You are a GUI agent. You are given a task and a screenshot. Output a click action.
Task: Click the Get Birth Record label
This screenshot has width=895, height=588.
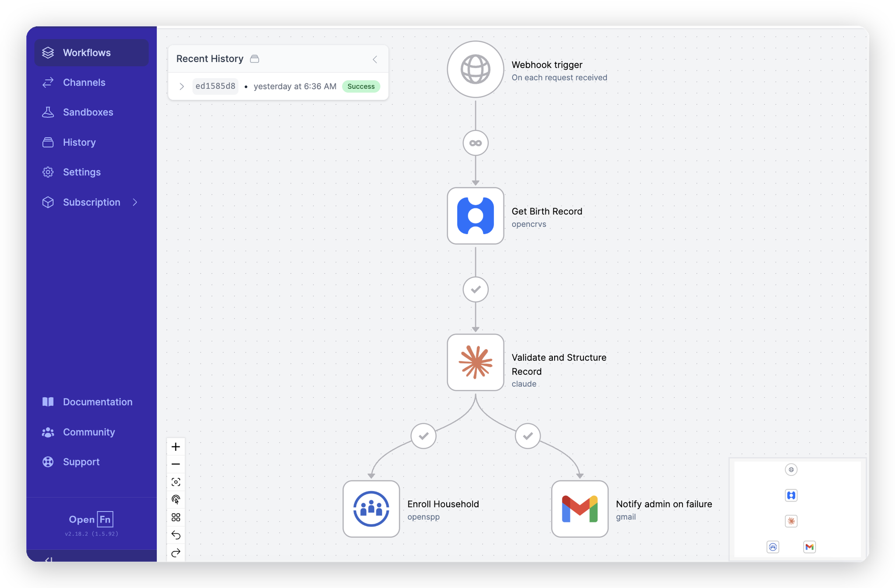(547, 211)
